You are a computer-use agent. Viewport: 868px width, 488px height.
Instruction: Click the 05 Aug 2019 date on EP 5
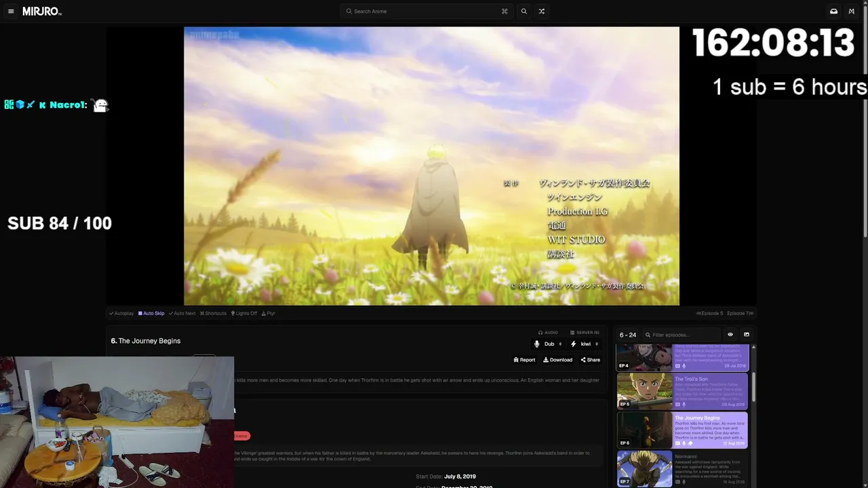[x=734, y=405]
